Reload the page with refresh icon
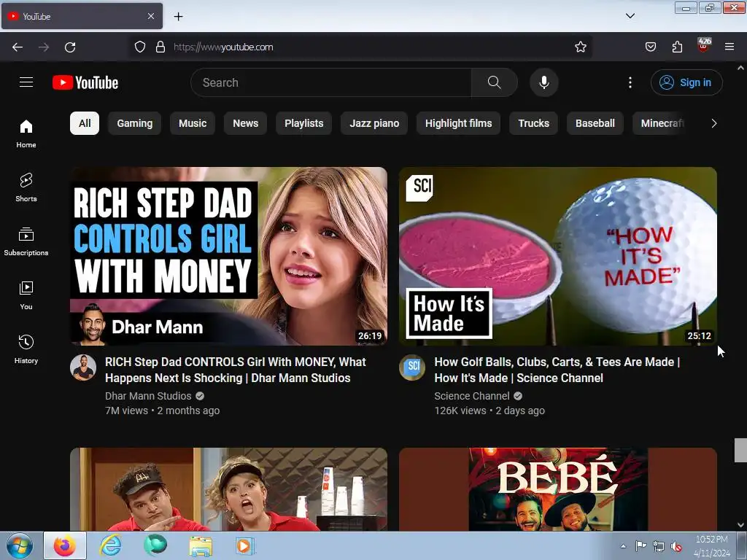This screenshot has width=747, height=560. pos(70,47)
